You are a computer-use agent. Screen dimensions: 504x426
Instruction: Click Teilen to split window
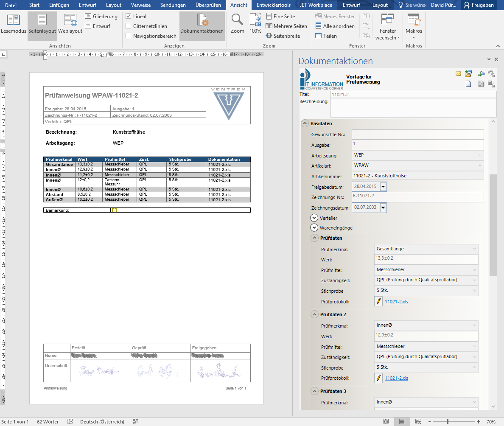326,36
